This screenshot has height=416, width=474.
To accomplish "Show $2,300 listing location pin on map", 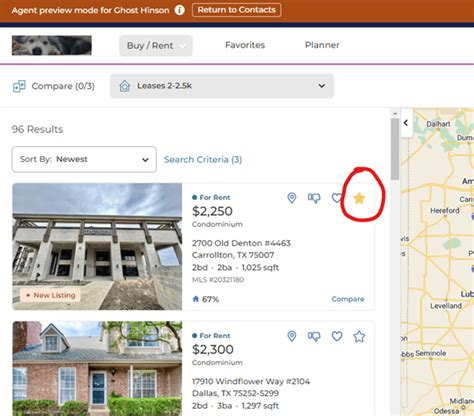I will pyautogui.click(x=292, y=336).
